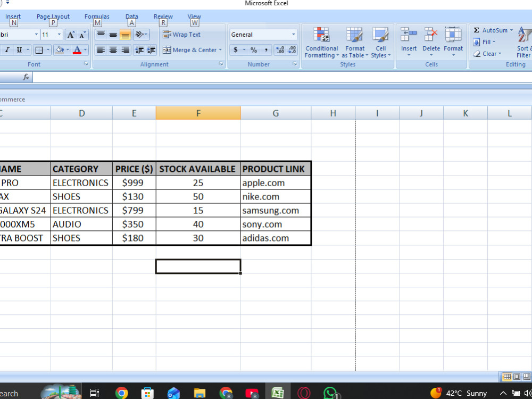This screenshot has height=399, width=532.
Task: Open Fill dropdown
Action: (x=485, y=42)
